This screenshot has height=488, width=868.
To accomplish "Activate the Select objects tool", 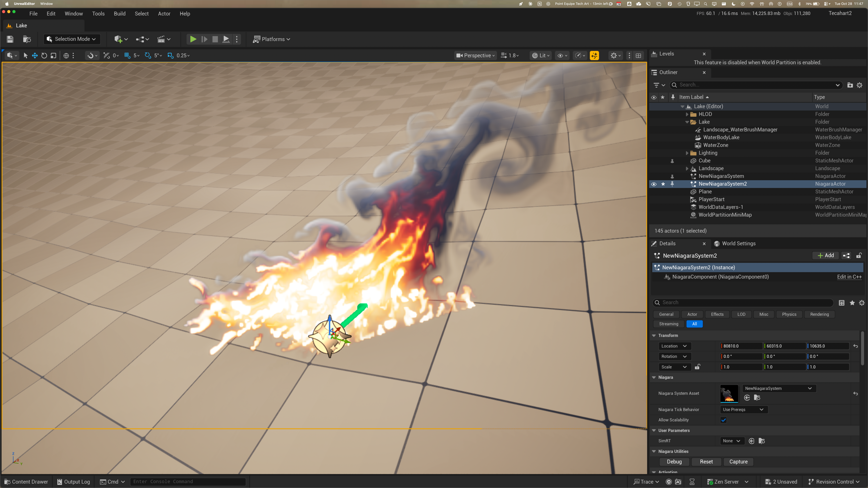I will 25,56.
